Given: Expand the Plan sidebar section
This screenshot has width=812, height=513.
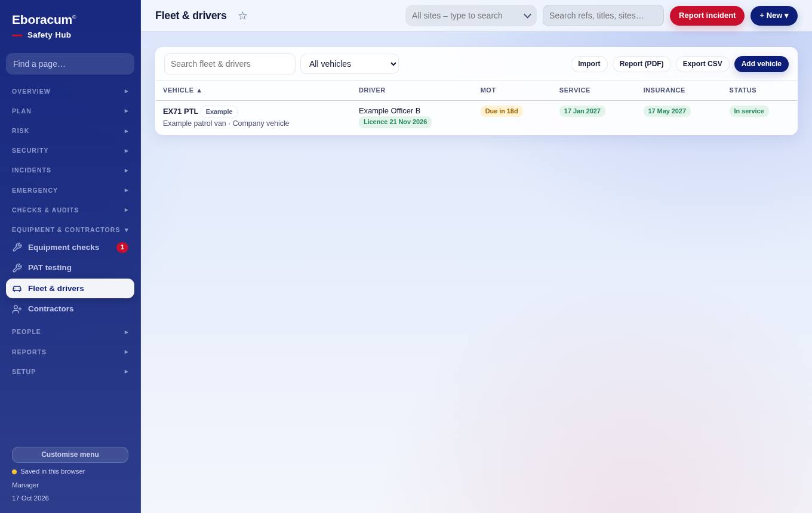Looking at the screenshot, I should (70, 111).
